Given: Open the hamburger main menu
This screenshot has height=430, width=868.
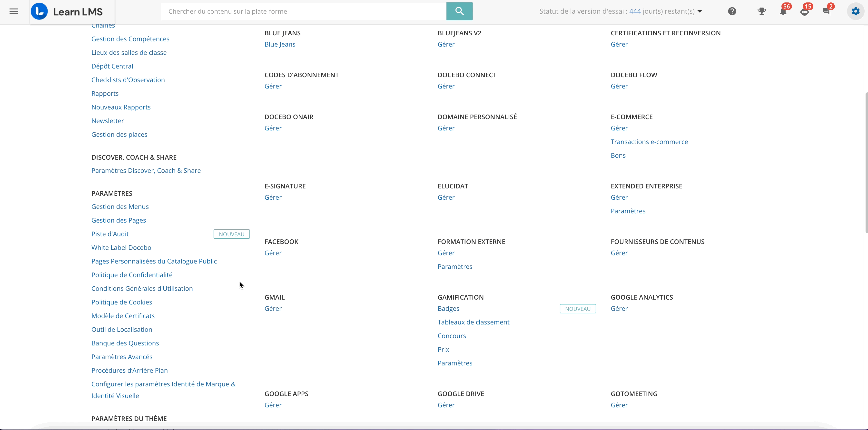Looking at the screenshot, I should [x=13, y=11].
